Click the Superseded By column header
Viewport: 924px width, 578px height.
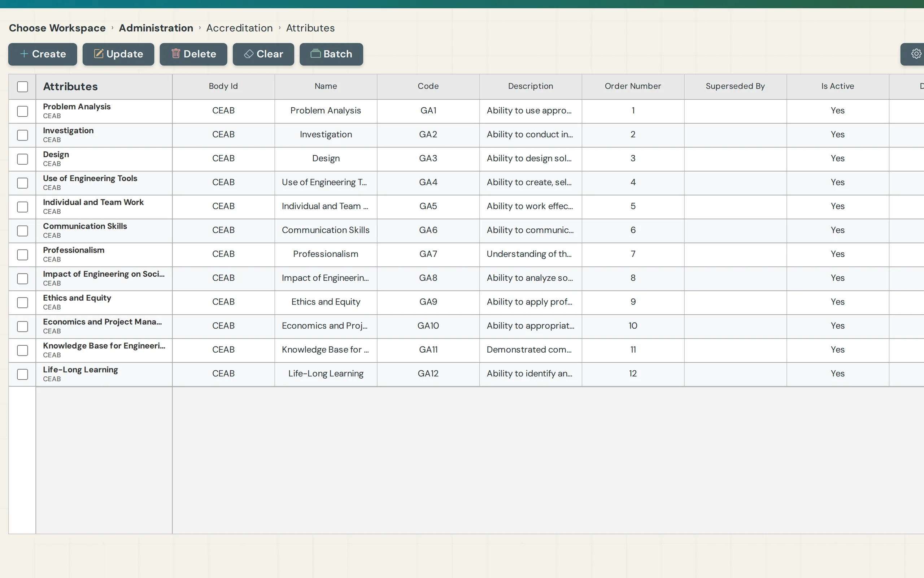pyautogui.click(x=735, y=86)
